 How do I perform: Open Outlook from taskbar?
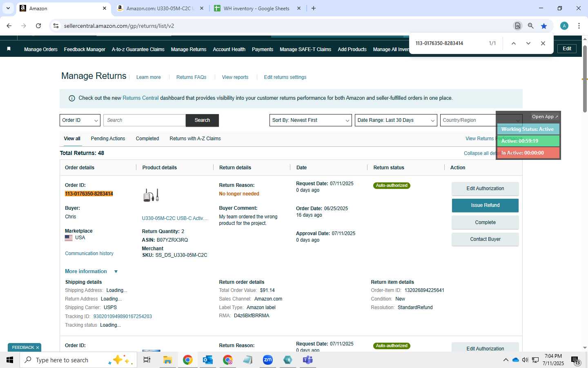click(x=208, y=360)
